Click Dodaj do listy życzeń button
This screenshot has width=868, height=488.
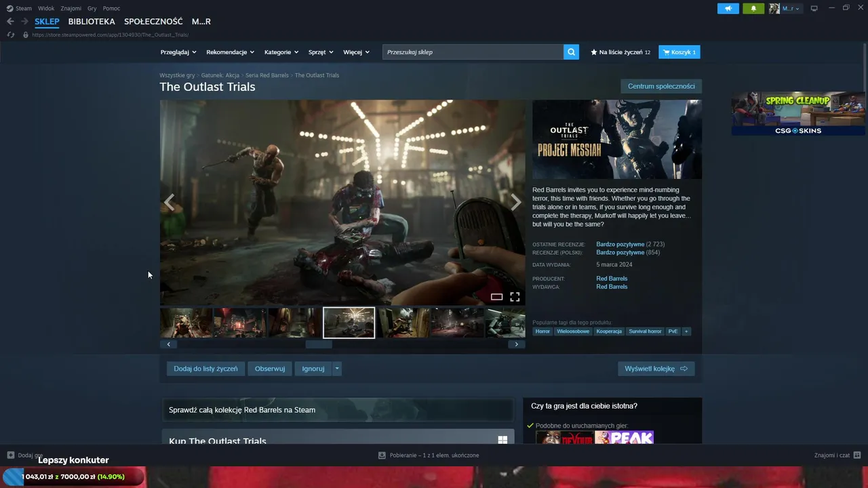(x=205, y=369)
